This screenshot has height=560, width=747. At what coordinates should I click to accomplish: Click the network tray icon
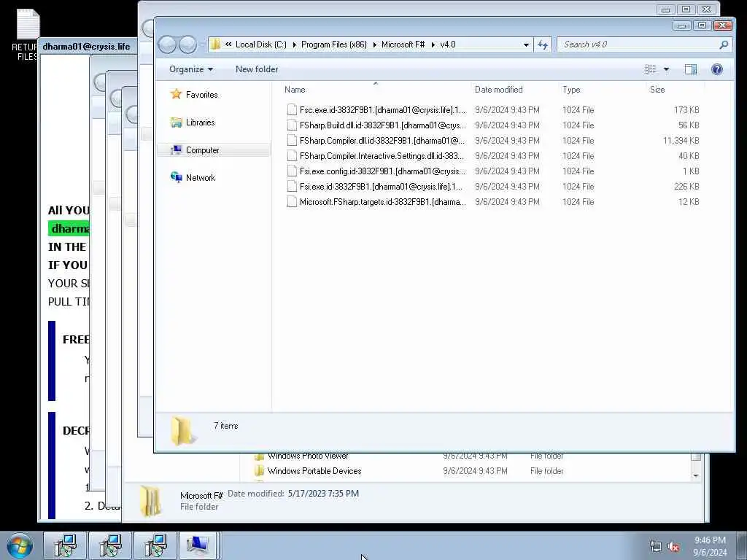[656, 547]
